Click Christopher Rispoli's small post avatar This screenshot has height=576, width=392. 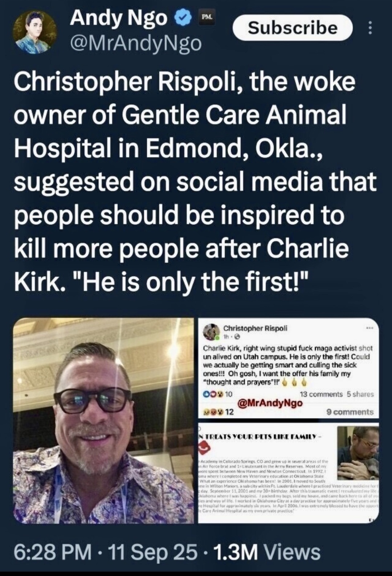pos(211,331)
